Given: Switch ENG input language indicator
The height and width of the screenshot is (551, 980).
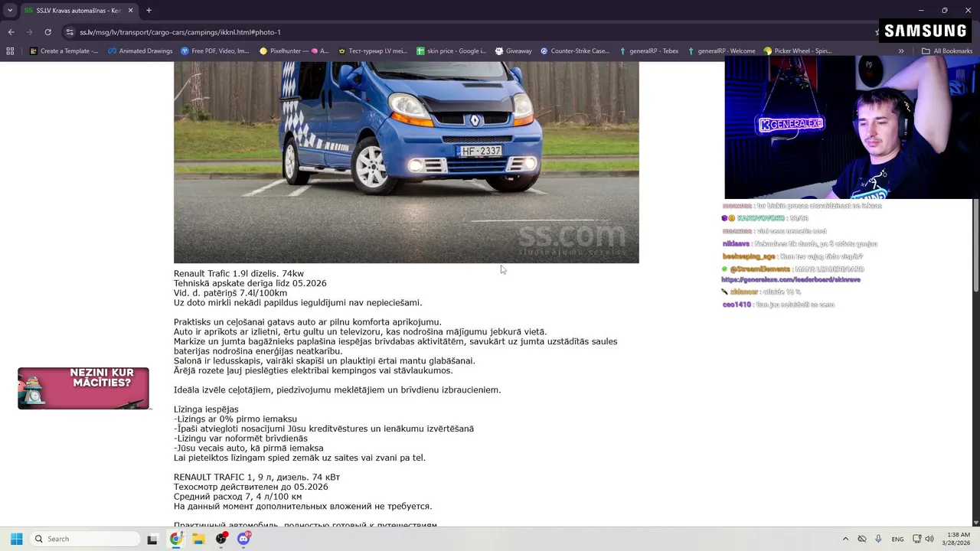Looking at the screenshot, I should pos(897,539).
